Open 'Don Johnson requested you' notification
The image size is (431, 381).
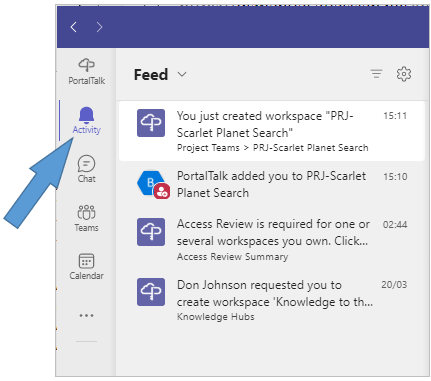coord(275,293)
